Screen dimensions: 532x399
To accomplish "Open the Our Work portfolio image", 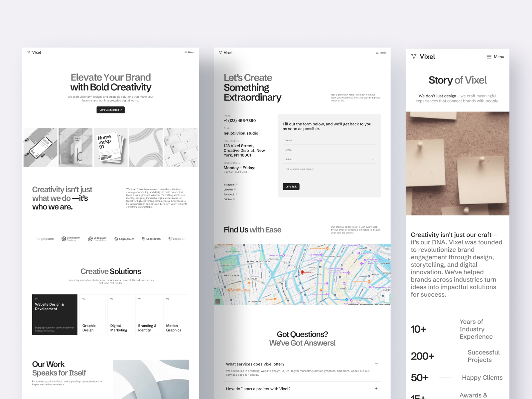I will pos(151,379).
